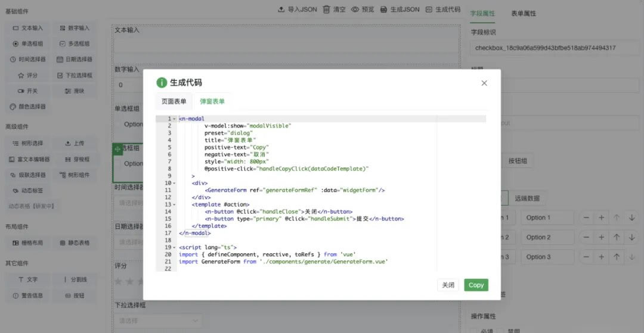The image size is (644, 333).
Task: Click the 导入JSON import icon button
Action: point(298,10)
